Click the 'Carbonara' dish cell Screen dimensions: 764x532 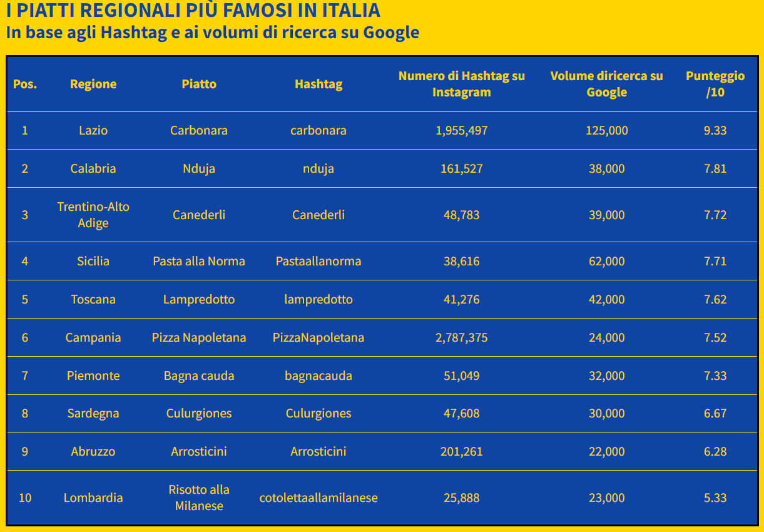point(199,130)
